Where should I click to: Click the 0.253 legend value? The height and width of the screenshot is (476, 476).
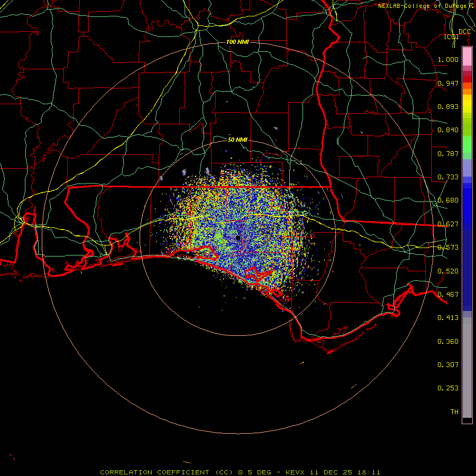[448, 388]
